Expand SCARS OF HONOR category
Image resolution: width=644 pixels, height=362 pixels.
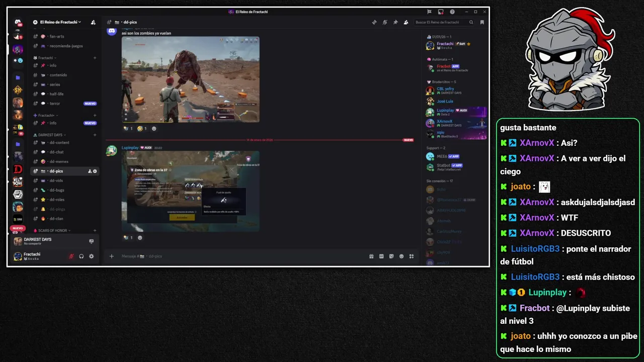click(x=52, y=230)
